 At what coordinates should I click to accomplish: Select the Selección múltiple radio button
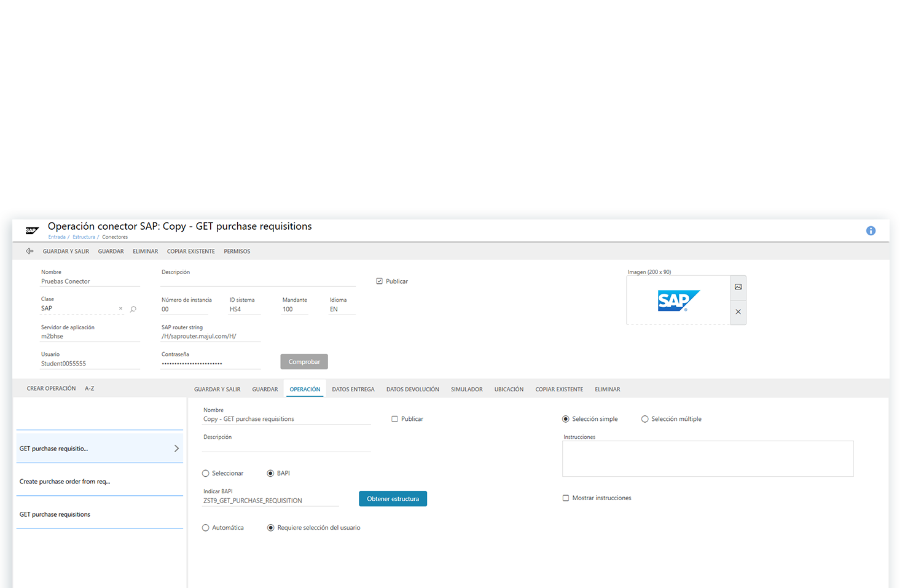point(644,418)
